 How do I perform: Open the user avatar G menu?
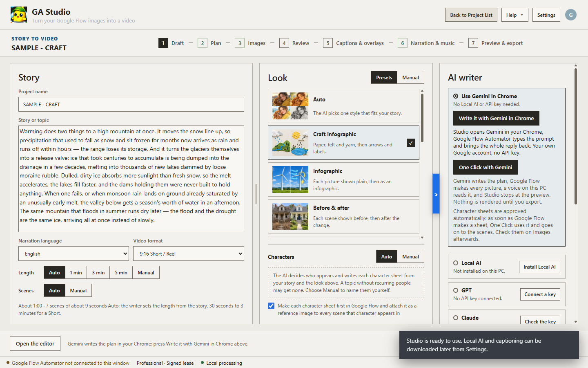click(571, 15)
